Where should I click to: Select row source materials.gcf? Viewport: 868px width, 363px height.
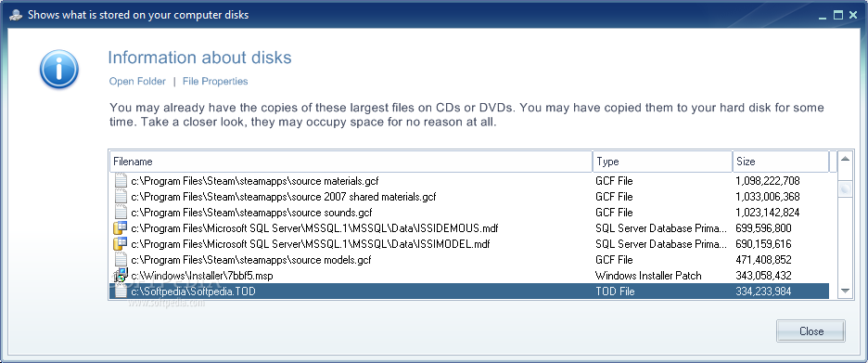click(x=469, y=181)
